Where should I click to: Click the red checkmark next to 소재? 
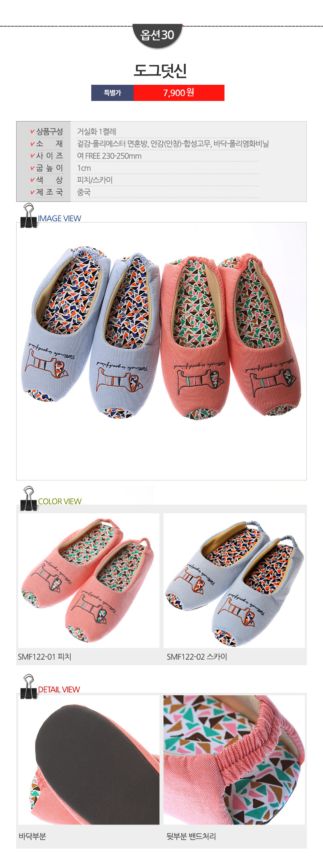pos(32,144)
